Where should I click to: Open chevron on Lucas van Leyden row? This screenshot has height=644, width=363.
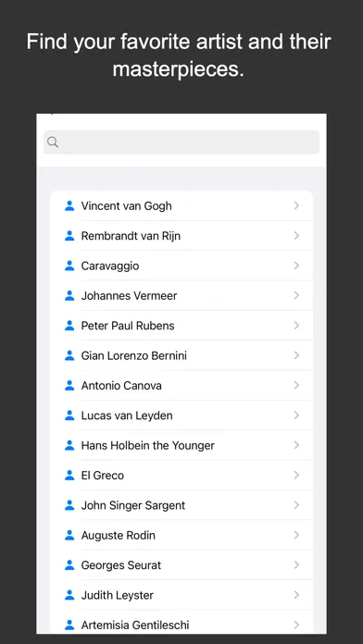tap(296, 415)
